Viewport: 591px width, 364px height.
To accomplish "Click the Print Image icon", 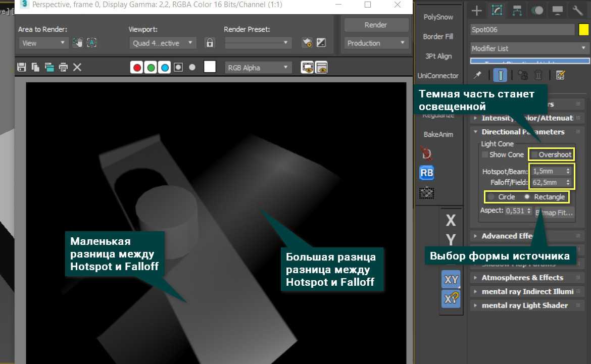I will 63,67.
